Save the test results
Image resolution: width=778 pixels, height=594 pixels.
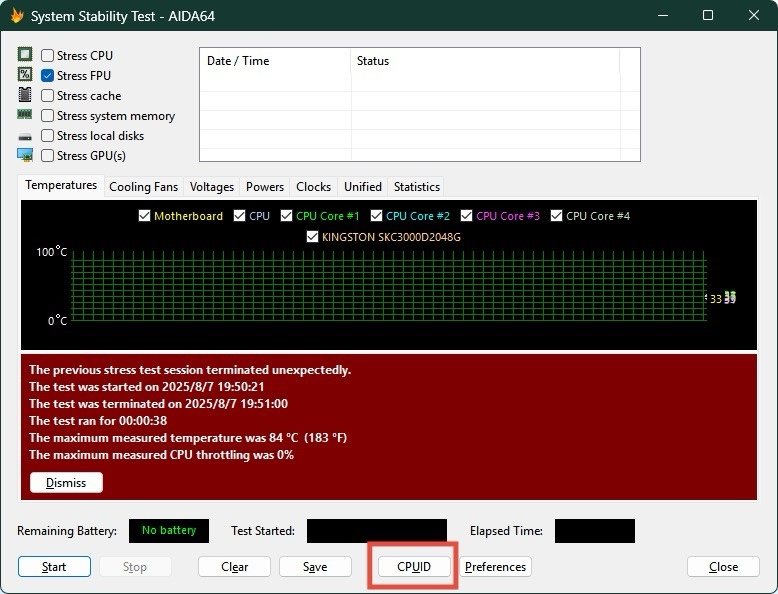(x=315, y=567)
